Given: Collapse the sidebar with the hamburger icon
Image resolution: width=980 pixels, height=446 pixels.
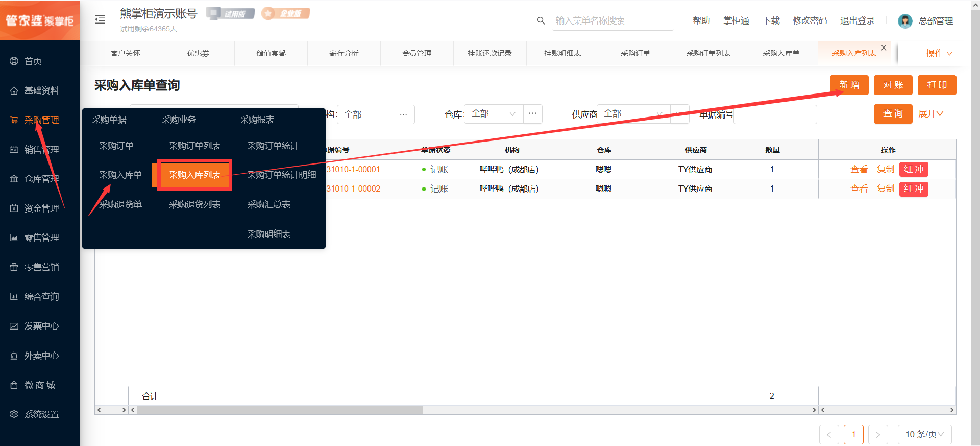Looking at the screenshot, I should [100, 19].
